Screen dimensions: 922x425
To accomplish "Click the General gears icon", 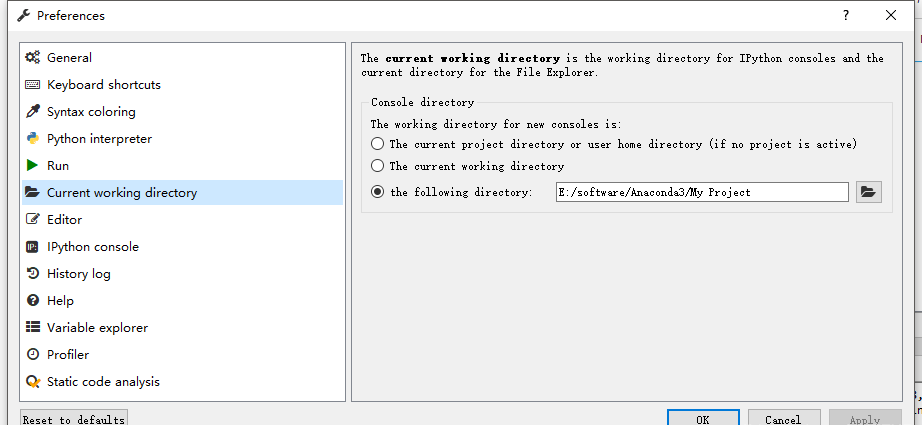I will [32, 58].
